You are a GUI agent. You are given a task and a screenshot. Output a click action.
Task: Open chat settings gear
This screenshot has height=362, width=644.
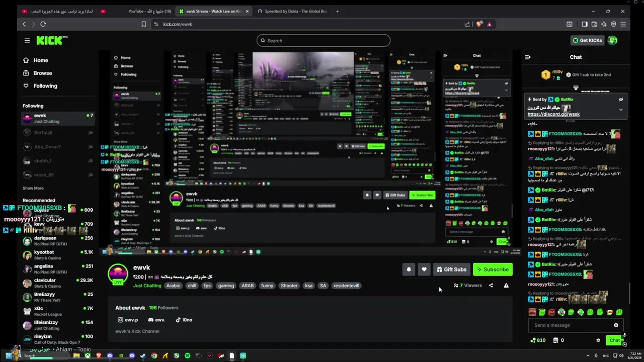(x=598, y=340)
